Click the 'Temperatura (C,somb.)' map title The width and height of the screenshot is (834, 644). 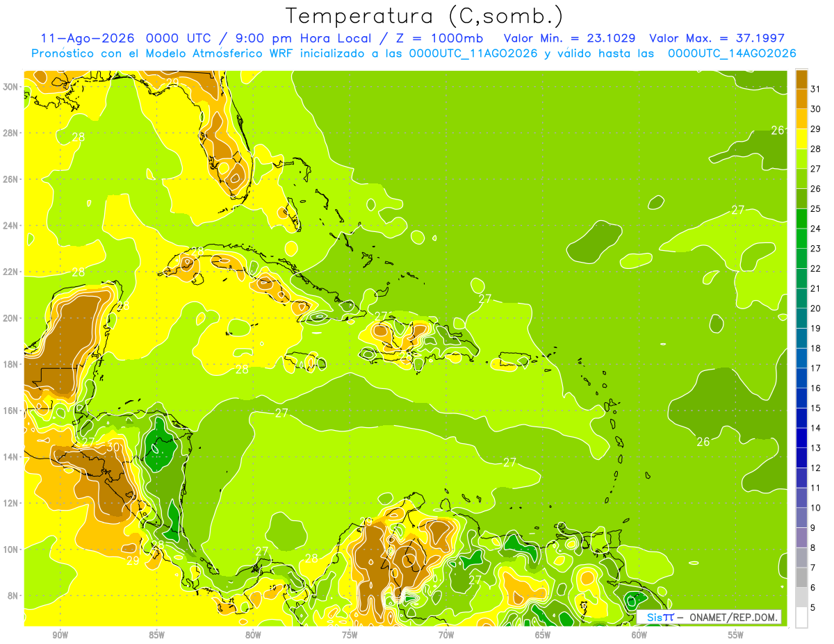coord(425,16)
